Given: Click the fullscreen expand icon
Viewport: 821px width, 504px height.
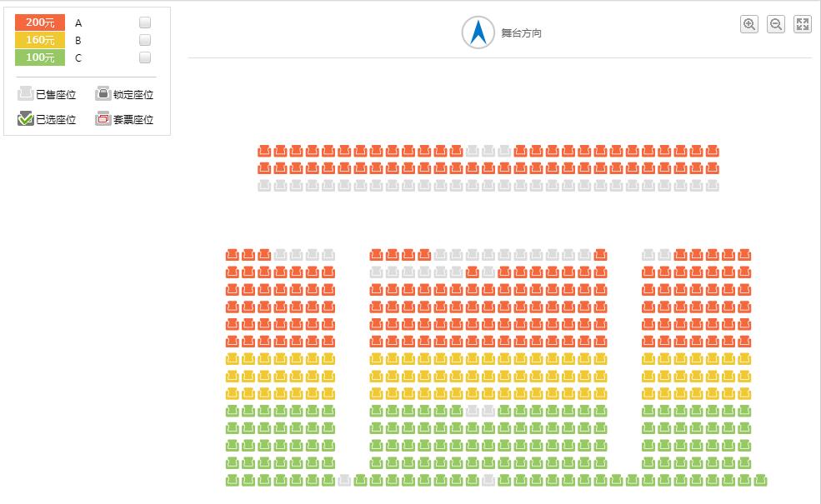Looking at the screenshot, I should [x=803, y=24].
